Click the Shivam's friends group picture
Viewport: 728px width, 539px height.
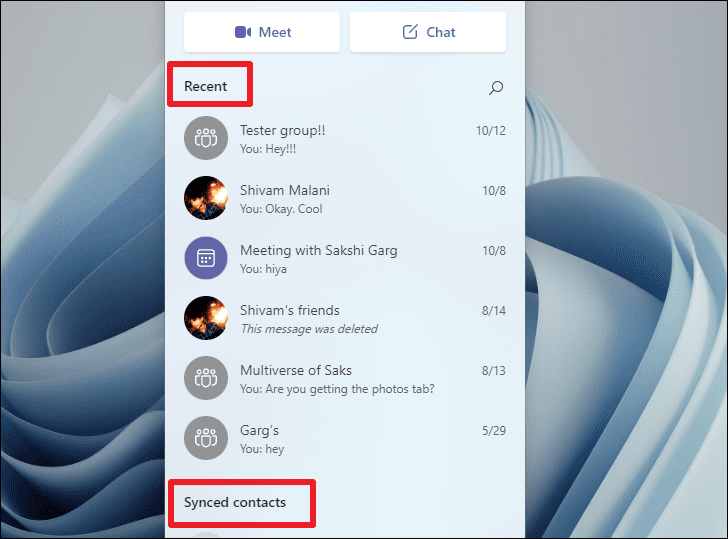(206, 318)
